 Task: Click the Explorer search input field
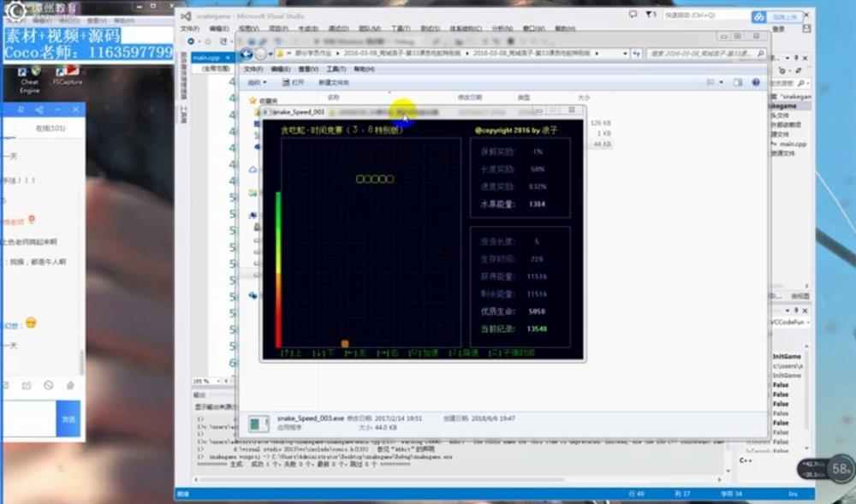tap(706, 53)
